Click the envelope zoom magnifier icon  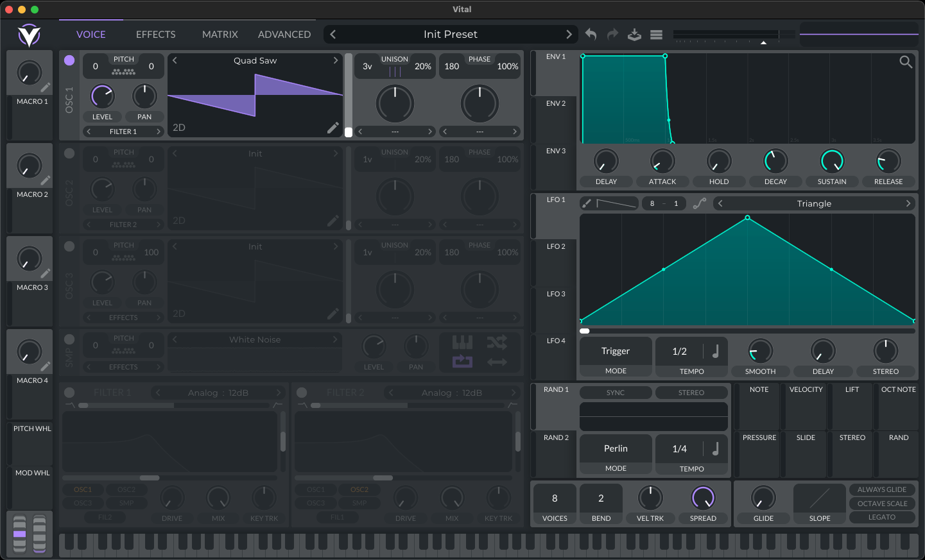tap(906, 62)
